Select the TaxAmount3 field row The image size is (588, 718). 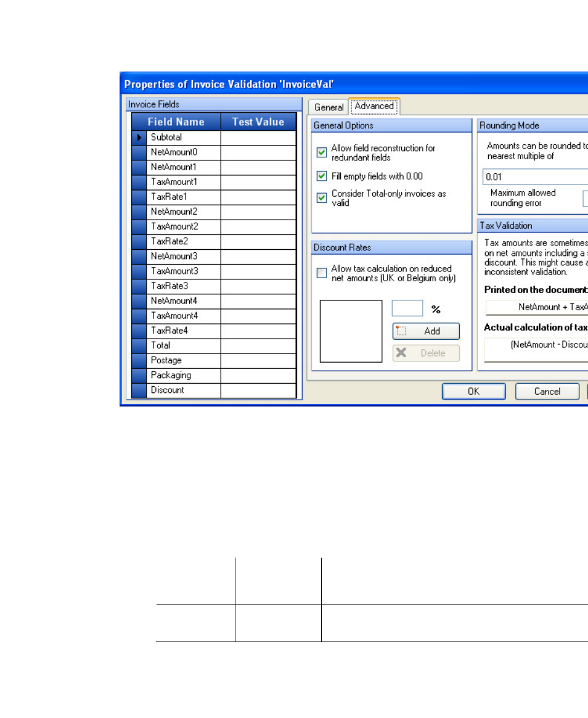click(x=184, y=271)
